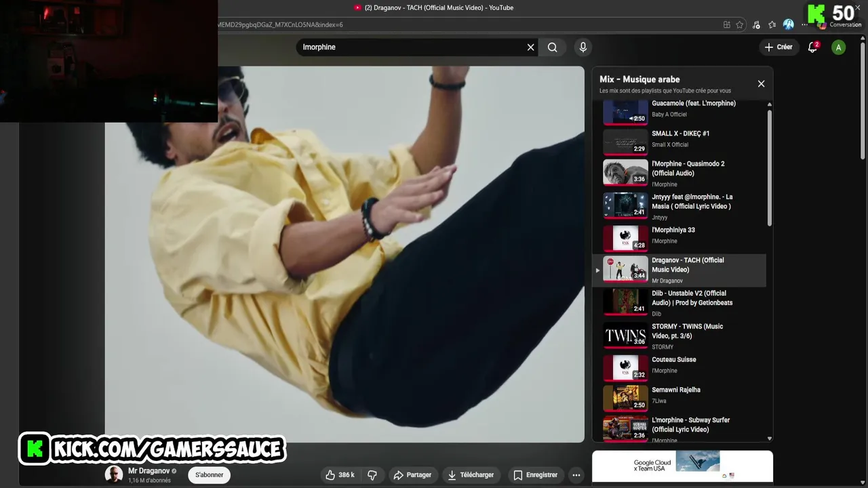Click the Baby A Officiel channel name
The width and height of the screenshot is (868, 488).
pyautogui.click(x=669, y=115)
